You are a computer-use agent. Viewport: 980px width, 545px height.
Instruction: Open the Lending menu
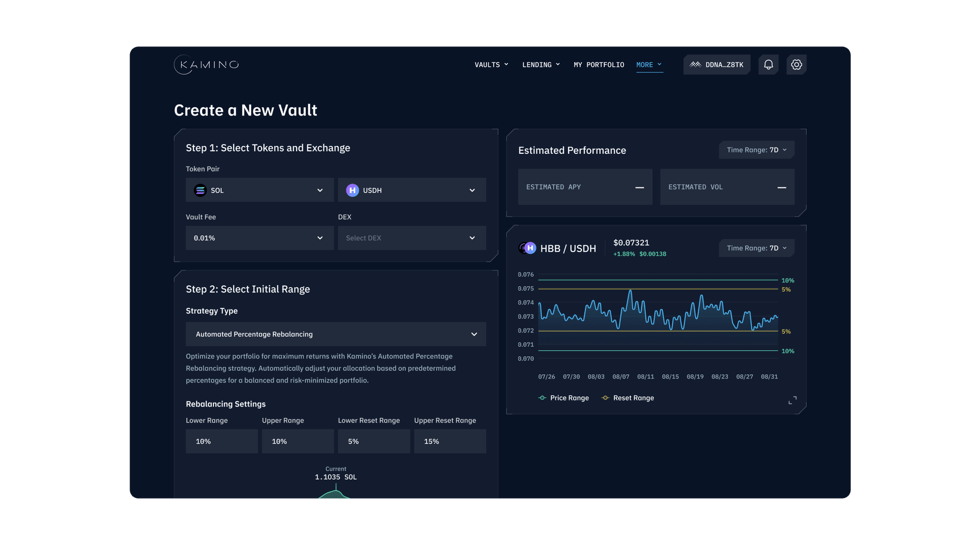(x=541, y=65)
